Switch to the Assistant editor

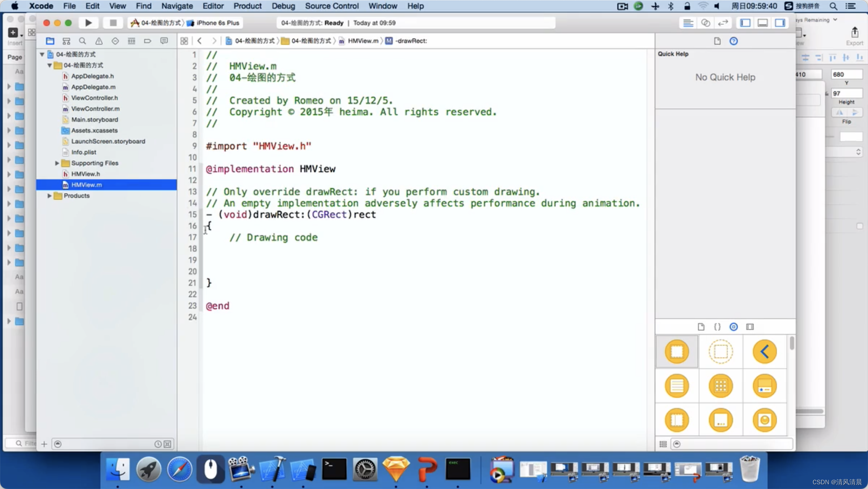705,23
